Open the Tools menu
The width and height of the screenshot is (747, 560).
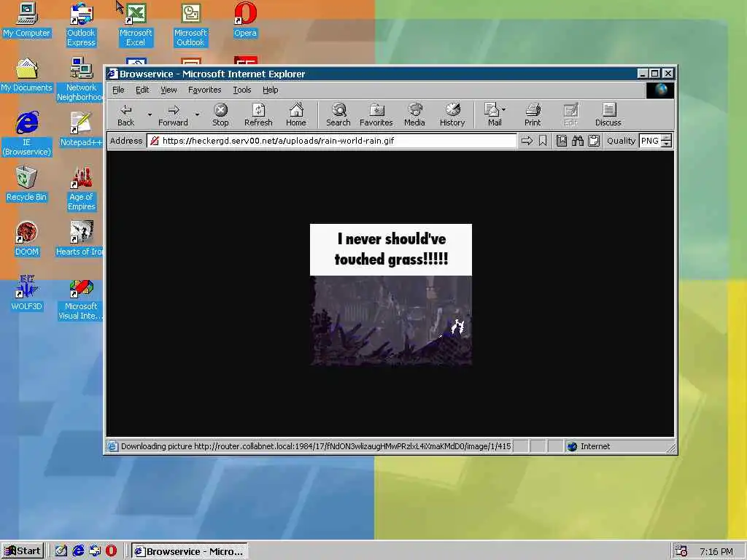pyautogui.click(x=242, y=90)
